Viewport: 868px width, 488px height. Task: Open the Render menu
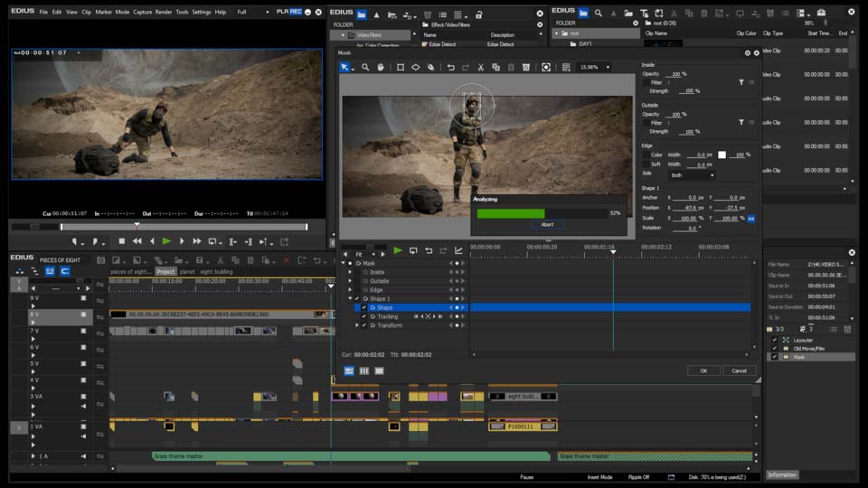164,12
